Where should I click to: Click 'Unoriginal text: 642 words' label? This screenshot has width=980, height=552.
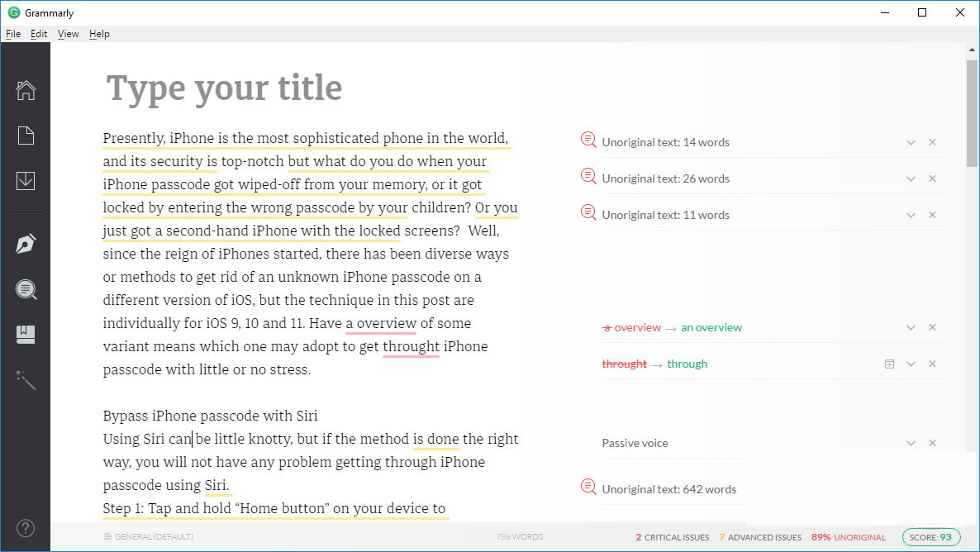click(x=668, y=489)
